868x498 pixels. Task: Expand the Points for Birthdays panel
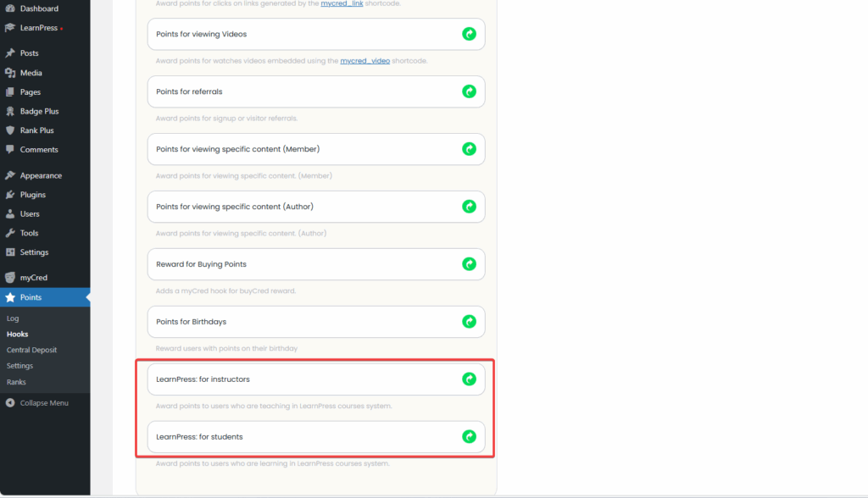316,322
